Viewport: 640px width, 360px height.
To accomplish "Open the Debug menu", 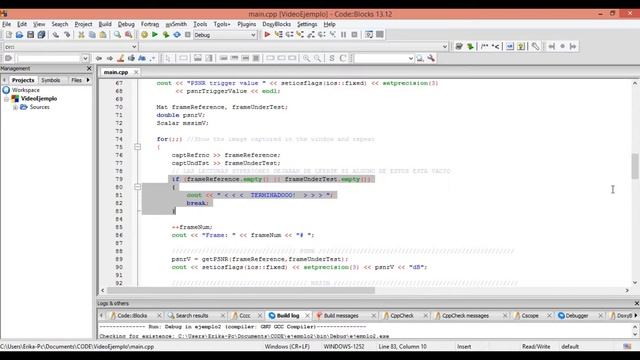I will (126, 24).
